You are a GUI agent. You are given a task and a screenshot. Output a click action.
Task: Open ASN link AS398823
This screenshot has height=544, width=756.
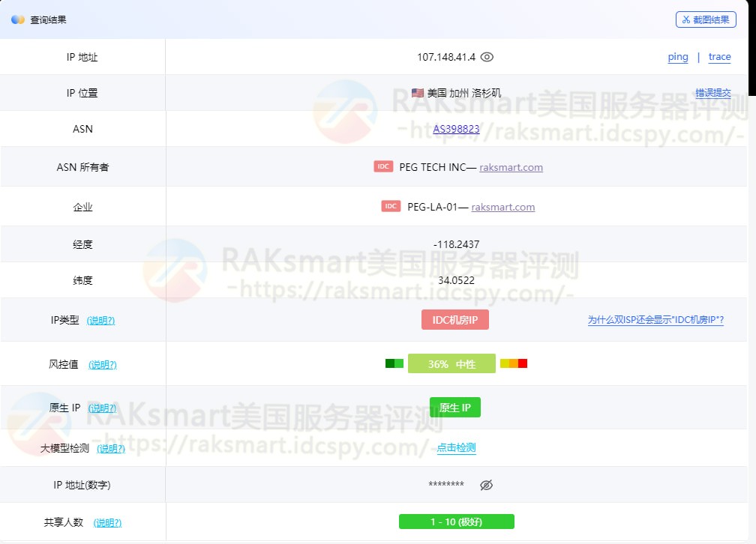pyautogui.click(x=456, y=129)
